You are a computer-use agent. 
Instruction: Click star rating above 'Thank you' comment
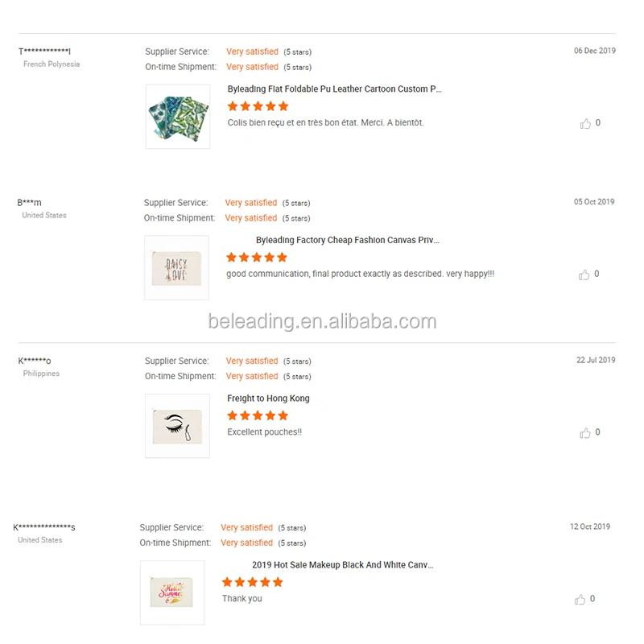click(x=253, y=582)
